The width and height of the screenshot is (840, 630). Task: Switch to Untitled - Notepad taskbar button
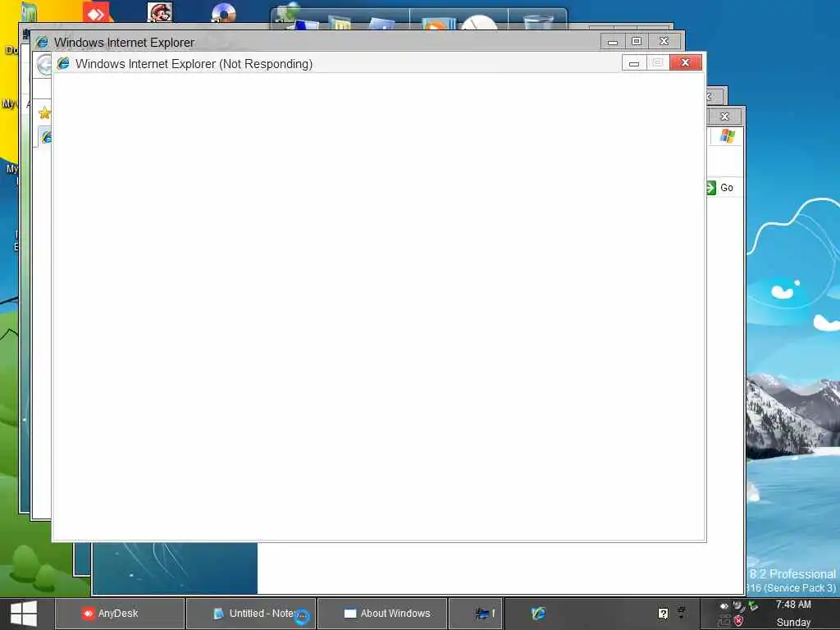pyautogui.click(x=251, y=614)
